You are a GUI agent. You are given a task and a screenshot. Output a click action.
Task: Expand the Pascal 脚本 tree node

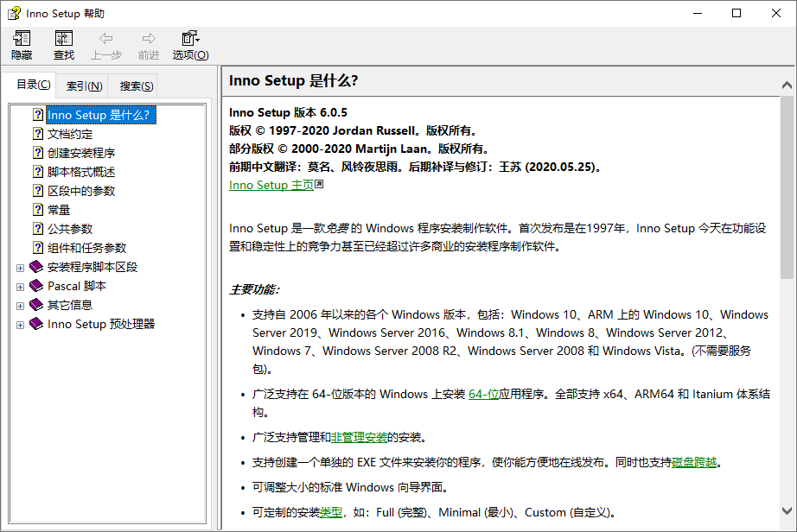point(20,286)
